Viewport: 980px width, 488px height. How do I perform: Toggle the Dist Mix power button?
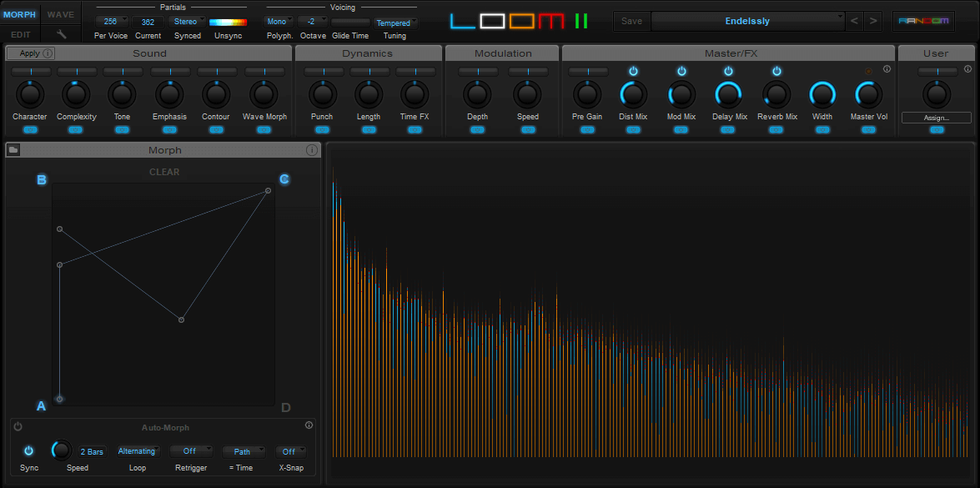633,71
